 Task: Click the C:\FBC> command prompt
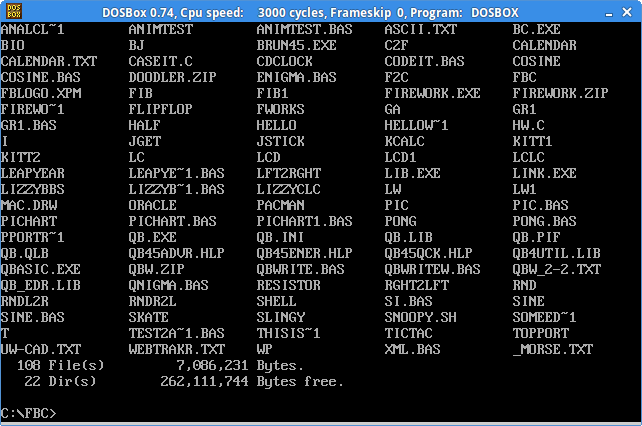(28, 413)
